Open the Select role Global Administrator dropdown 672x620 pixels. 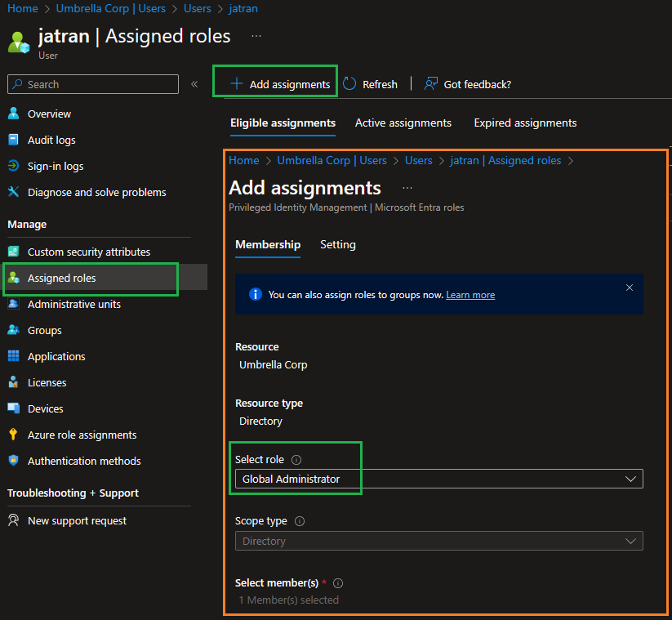pos(438,479)
